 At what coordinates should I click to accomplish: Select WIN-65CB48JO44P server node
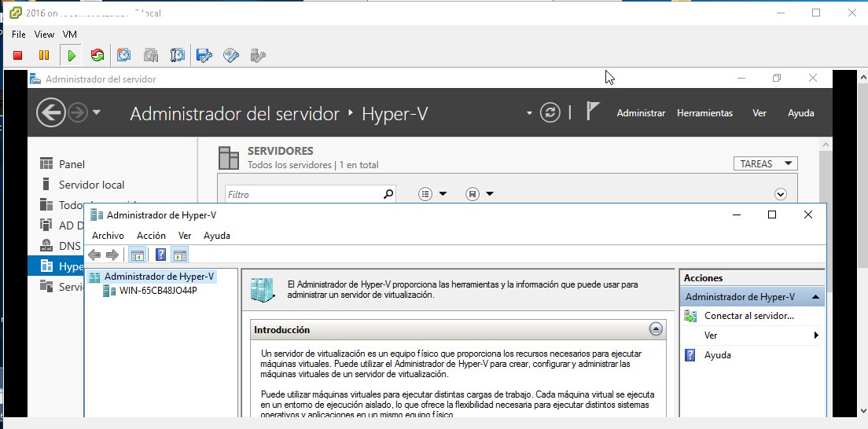(157, 291)
